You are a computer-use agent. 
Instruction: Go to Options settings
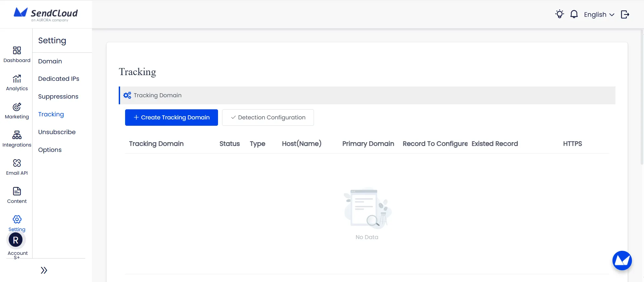coord(50,150)
